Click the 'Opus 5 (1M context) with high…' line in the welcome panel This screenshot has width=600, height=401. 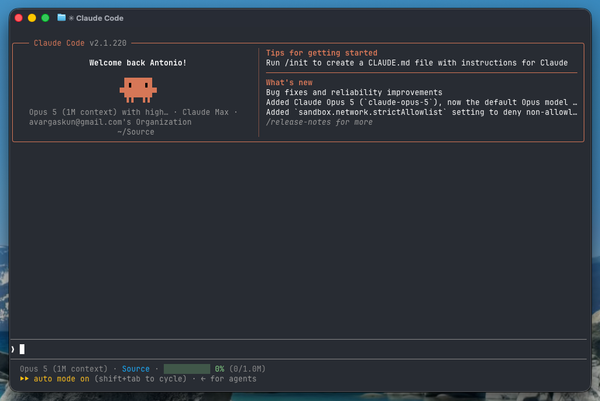98,112
